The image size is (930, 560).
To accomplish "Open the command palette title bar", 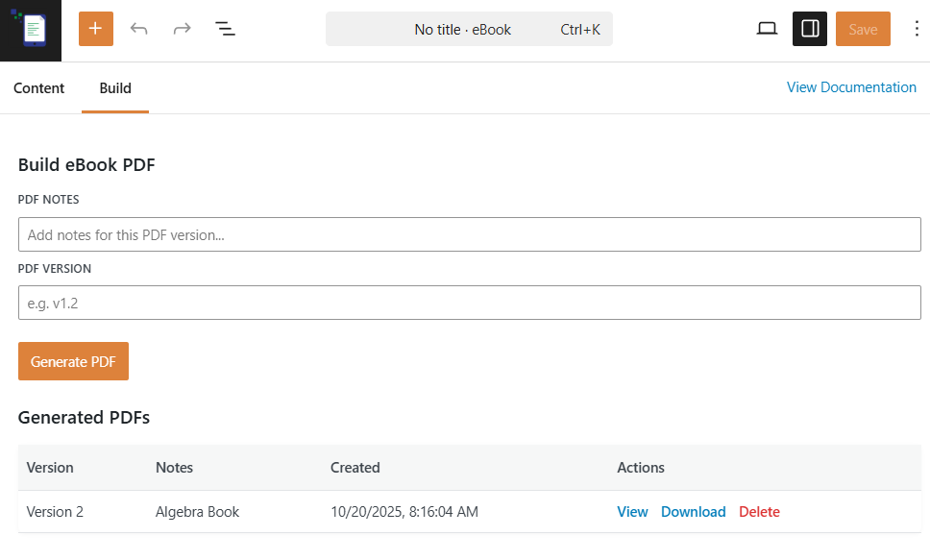I will [x=463, y=30].
